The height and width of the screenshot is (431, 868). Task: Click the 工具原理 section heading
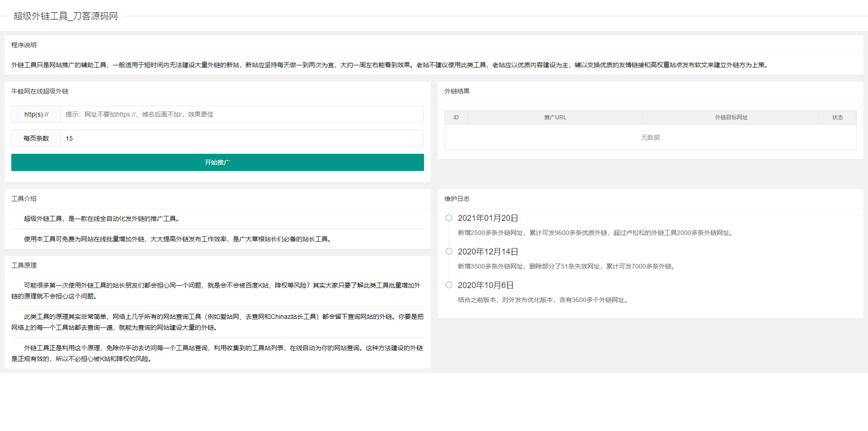24,265
